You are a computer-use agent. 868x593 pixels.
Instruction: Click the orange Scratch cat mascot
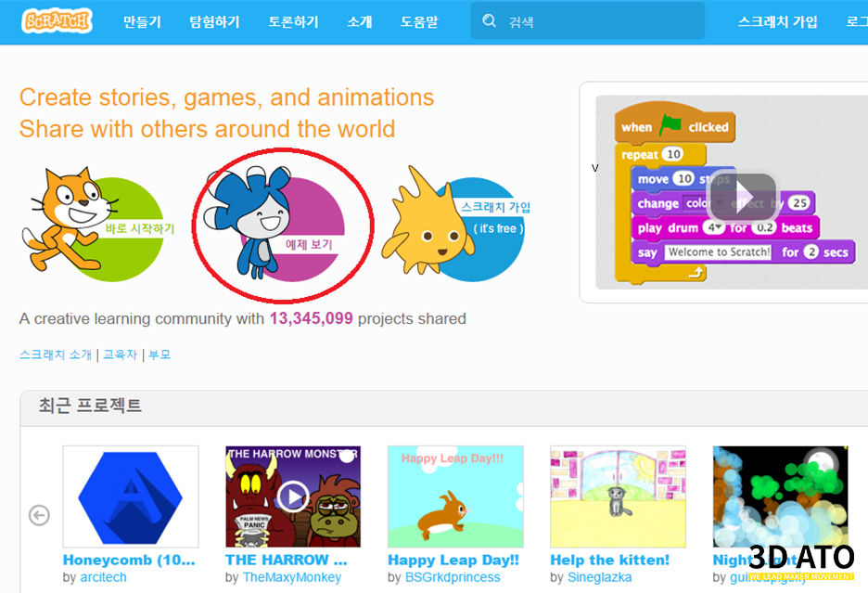pos(68,219)
